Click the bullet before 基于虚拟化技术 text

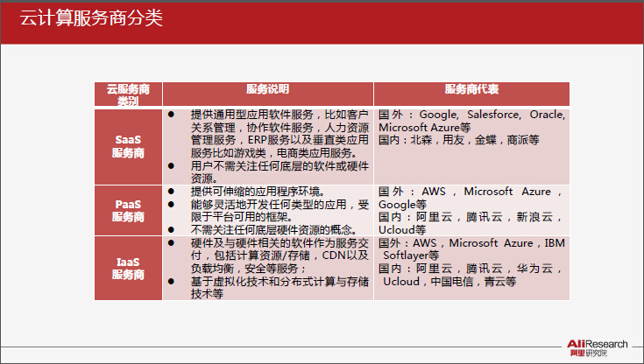[172, 283]
